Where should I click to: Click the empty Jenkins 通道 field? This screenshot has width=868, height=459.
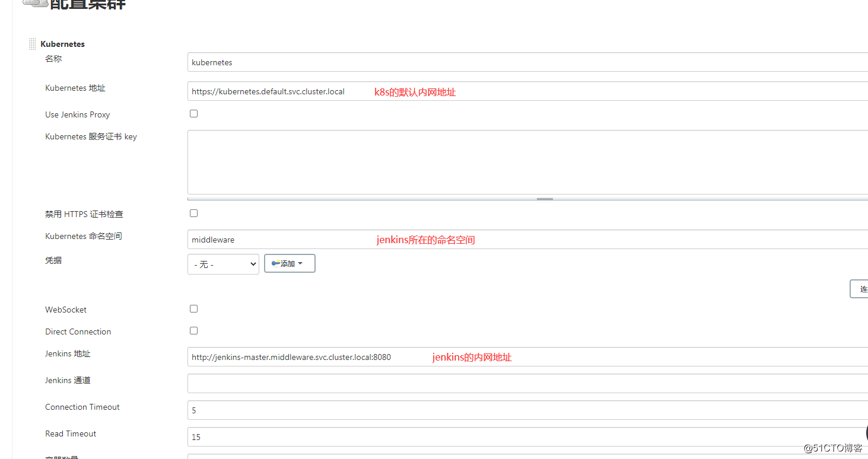tap(527, 384)
